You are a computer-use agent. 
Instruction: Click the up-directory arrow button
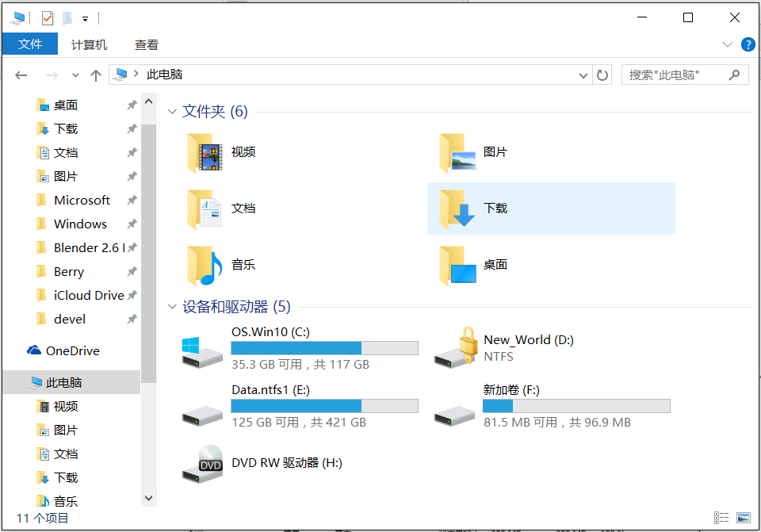96,75
